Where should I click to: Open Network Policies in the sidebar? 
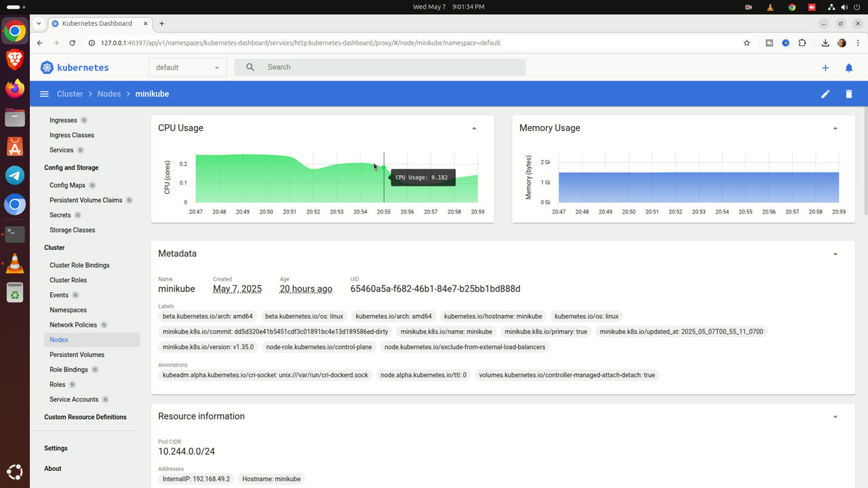pyautogui.click(x=73, y=325)
